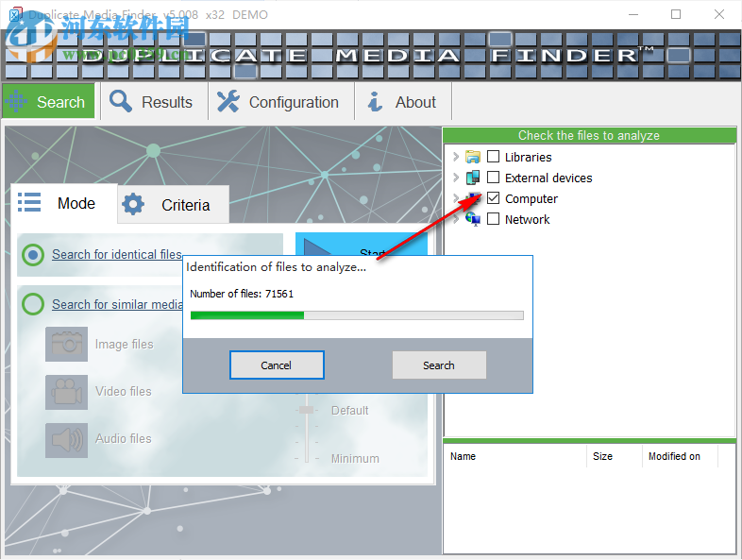
Task: Click the Default slider label
Action: 349,411
